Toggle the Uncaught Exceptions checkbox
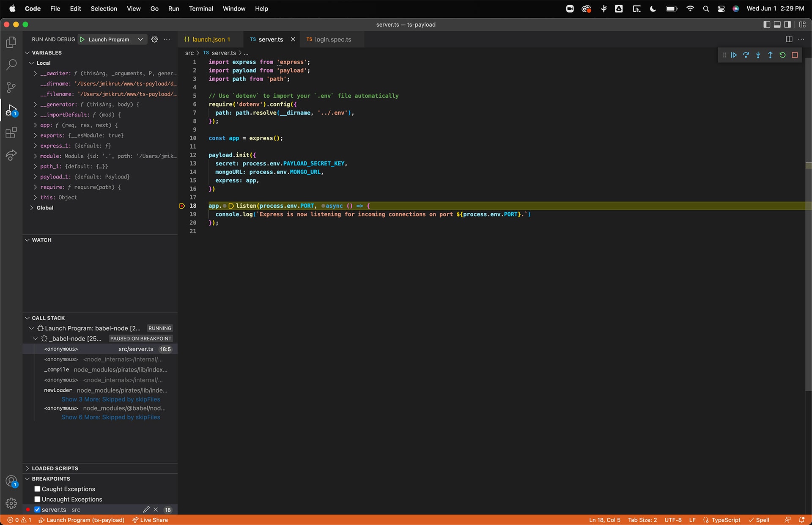The height and width of the screenshot is (525, 812). 37,499
